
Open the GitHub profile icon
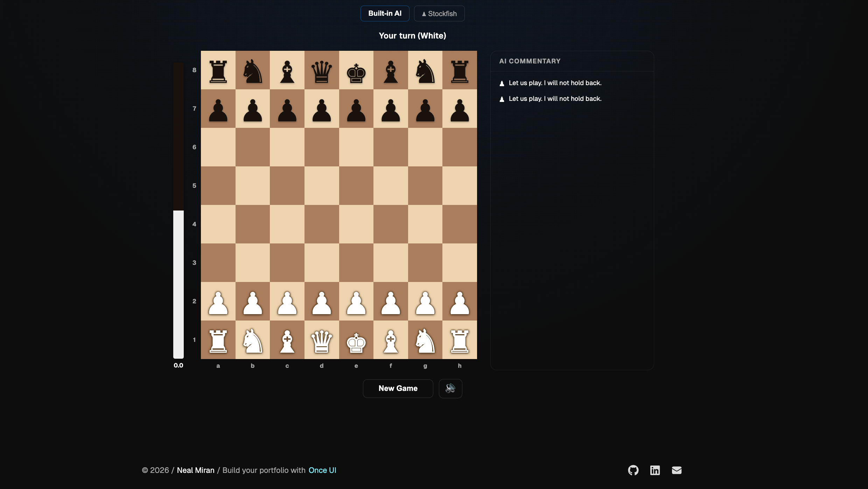click(633, 470)
